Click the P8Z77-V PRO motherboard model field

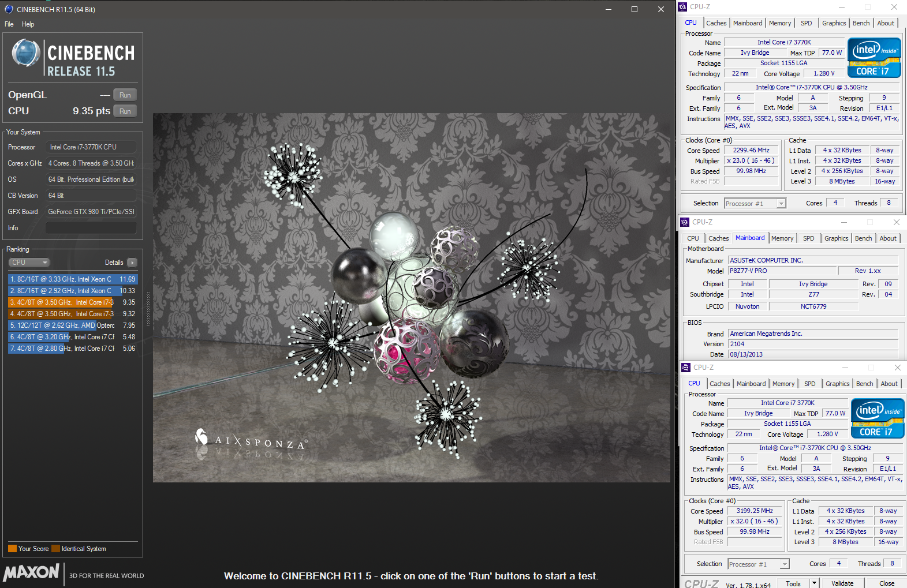tap(782, 271)
